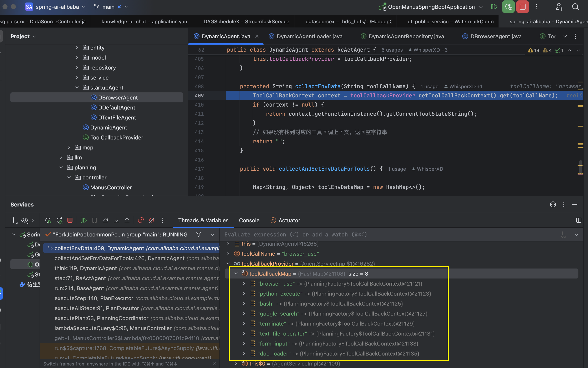
Task: Click View Breakpoints icon
Action: (x=141, y=220)
